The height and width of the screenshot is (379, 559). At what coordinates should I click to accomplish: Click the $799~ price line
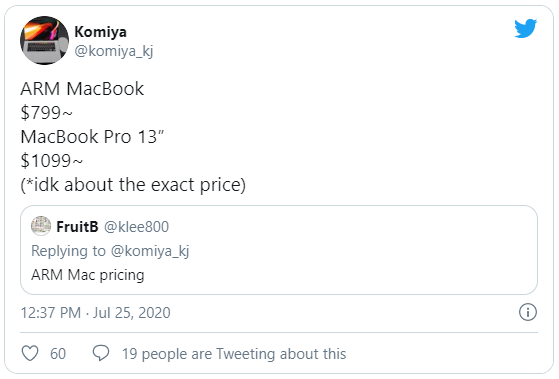click(x=46, y=113)
